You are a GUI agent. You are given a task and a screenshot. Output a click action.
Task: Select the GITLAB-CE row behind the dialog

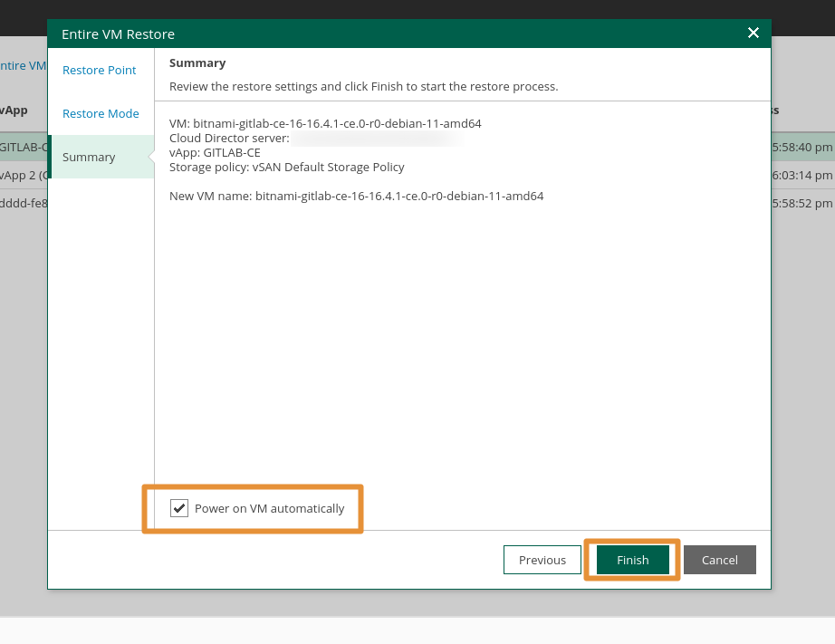(23, 147)
